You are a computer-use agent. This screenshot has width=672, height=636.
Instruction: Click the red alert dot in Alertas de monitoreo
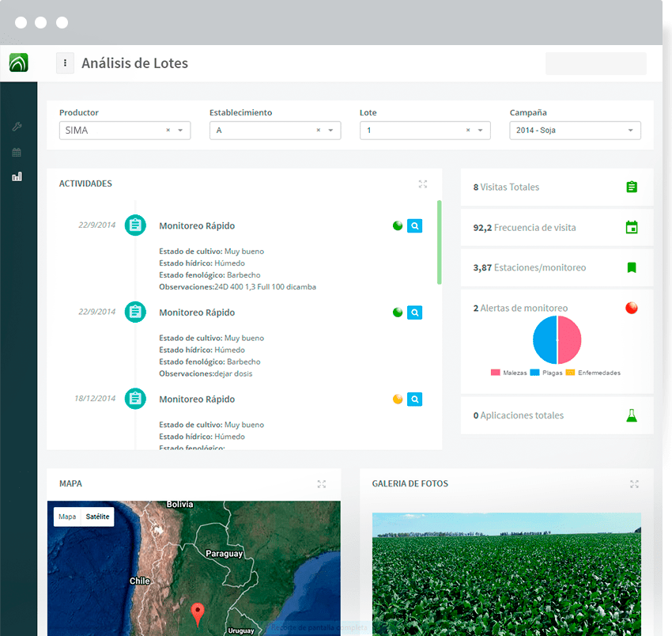(632, 308)
